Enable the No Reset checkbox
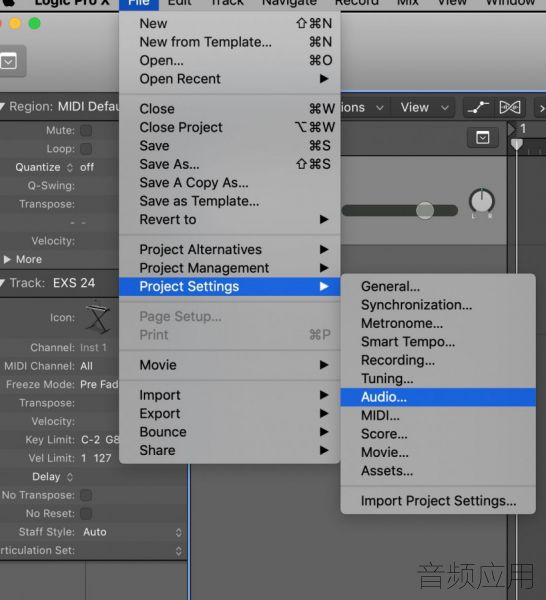546x600 pixels. (86, 514)
